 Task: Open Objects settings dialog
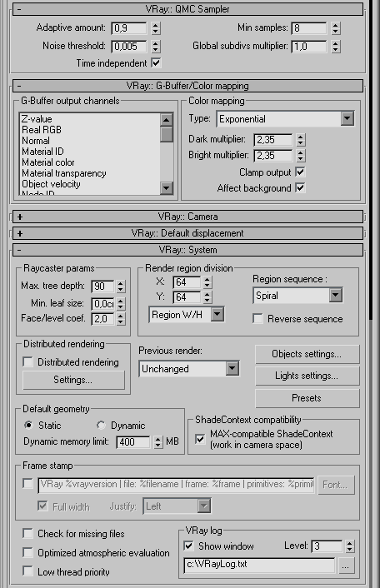(307, 354)
